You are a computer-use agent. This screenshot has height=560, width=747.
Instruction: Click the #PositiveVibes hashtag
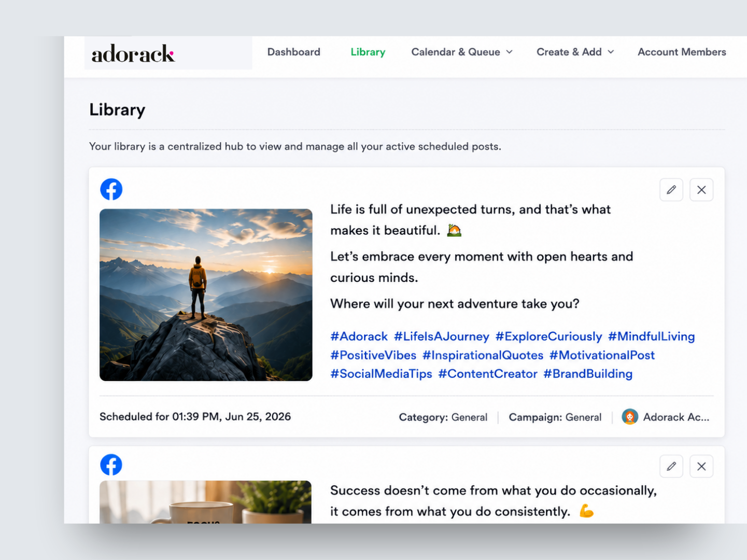point(373,355)
